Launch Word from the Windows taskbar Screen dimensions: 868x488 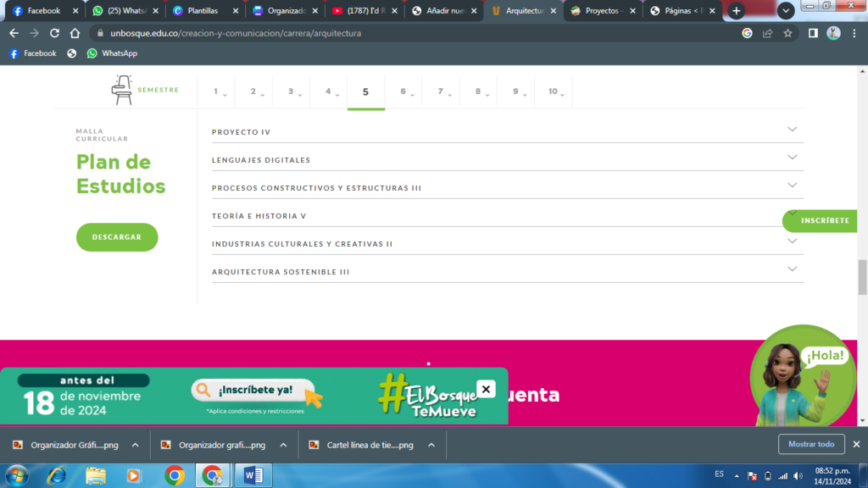click(253, 475)
